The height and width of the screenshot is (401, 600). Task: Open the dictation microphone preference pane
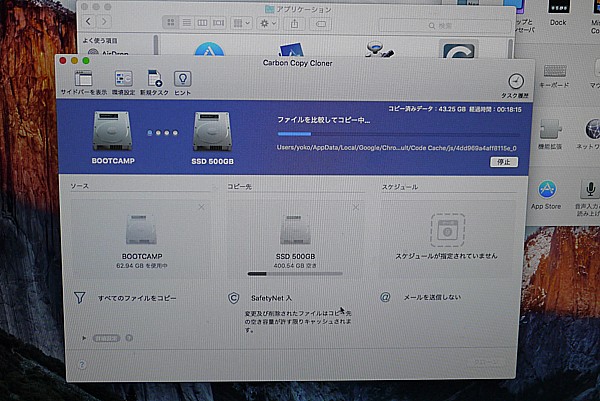(x=590, y=198)
